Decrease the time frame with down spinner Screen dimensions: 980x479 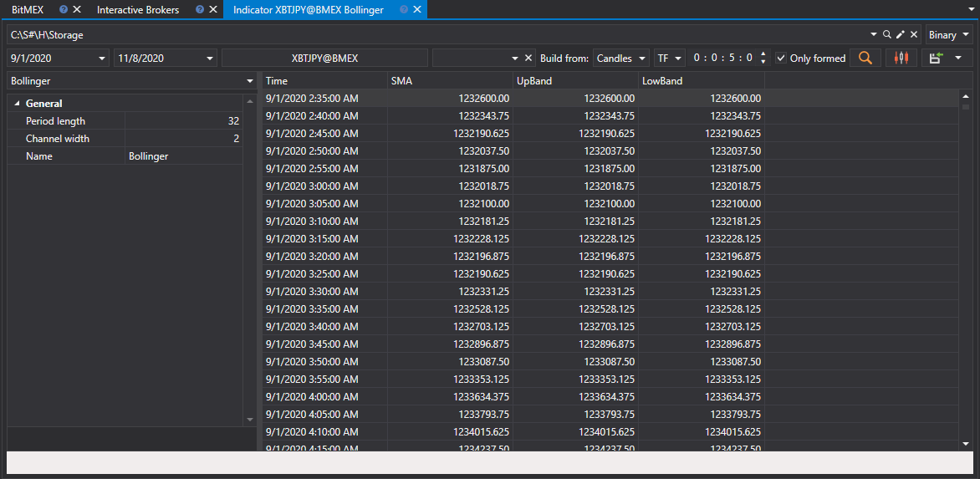point(763,62)
